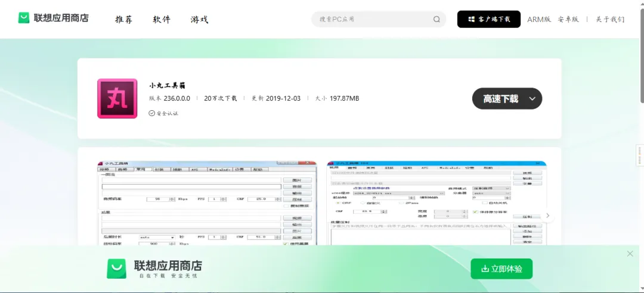Click the 高速下载 button

507,98
